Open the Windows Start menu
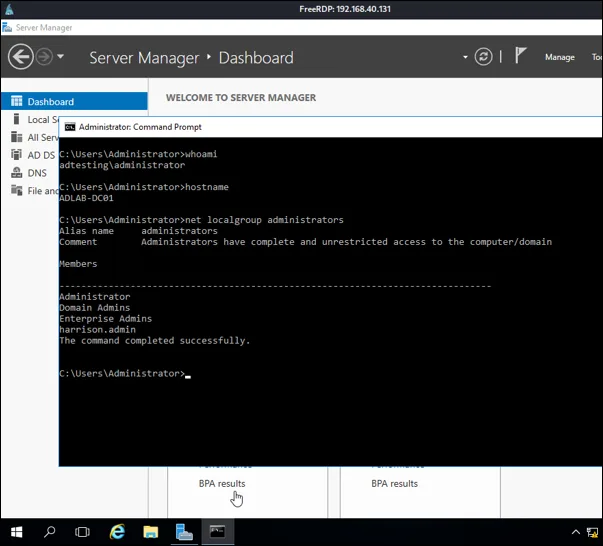 [x=17, y=532]
